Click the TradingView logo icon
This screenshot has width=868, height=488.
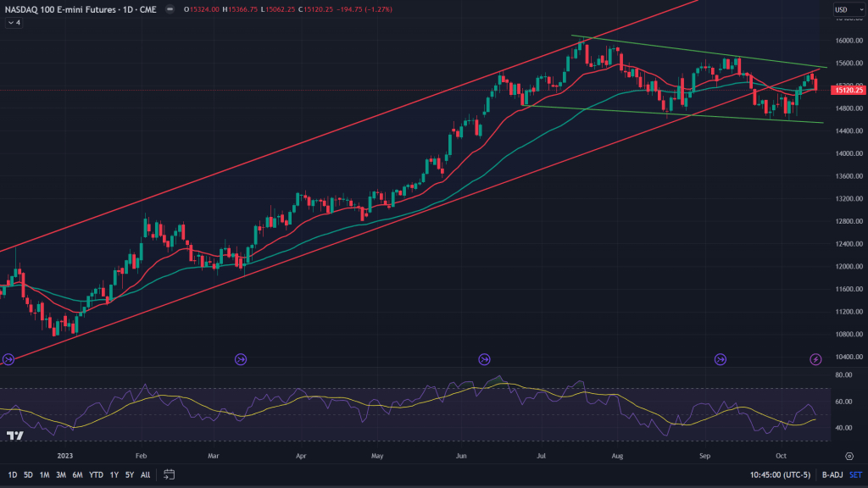(x=14, y=435)
